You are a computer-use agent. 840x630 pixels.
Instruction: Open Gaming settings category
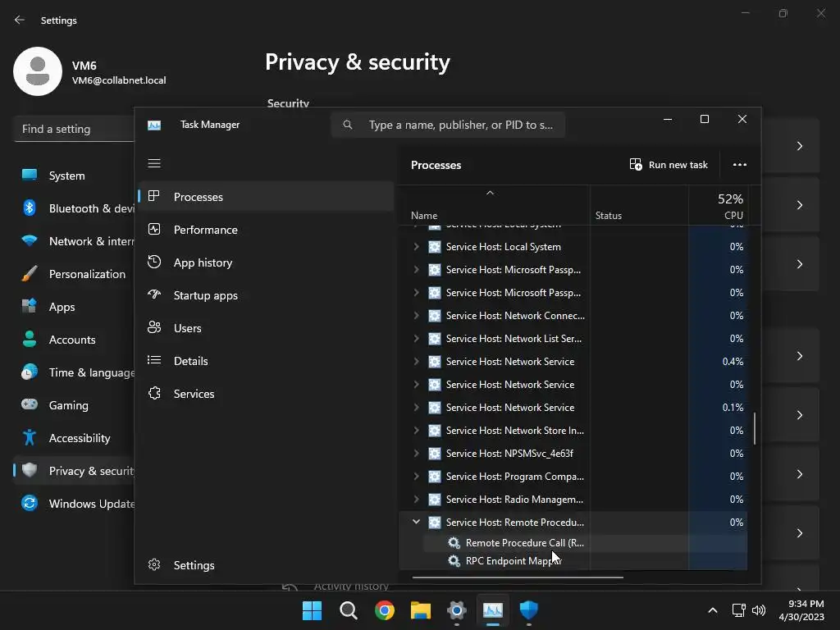pyautogui.click(x=74, y=405)
